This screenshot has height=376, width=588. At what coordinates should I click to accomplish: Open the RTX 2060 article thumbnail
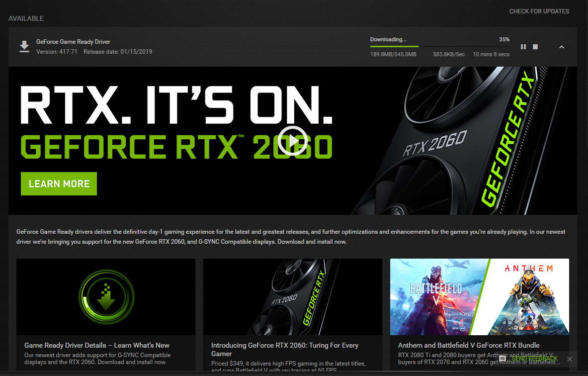point(292,297)
